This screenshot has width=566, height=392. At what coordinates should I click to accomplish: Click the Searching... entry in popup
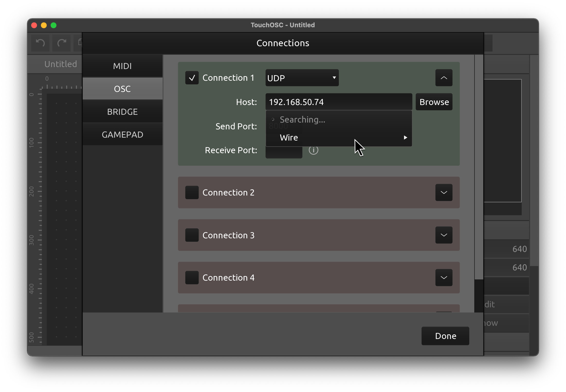coord(339,120)
